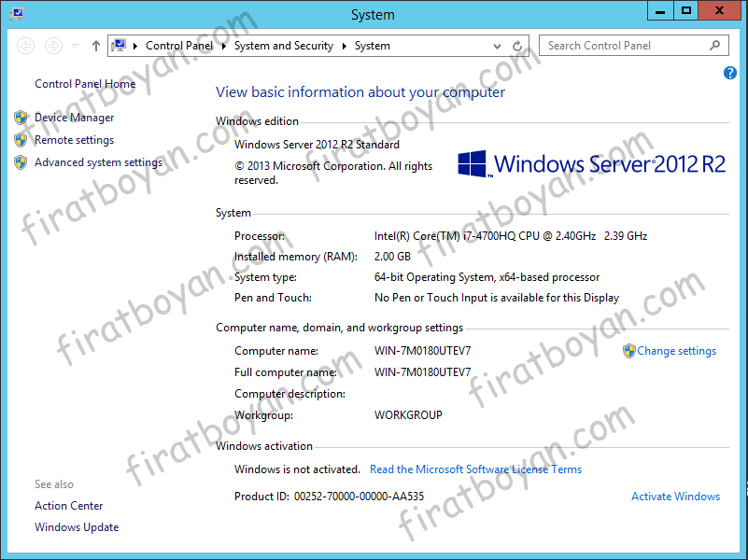Select Control Panel in breadcrumb
748x560 pixels.
coord(179,46)
